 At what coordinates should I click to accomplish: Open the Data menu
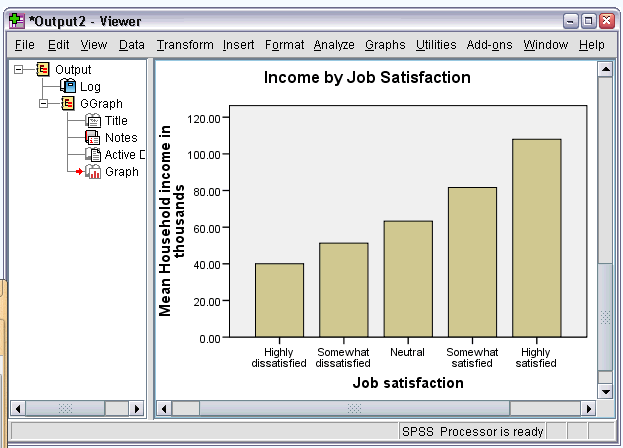(132, 45)
